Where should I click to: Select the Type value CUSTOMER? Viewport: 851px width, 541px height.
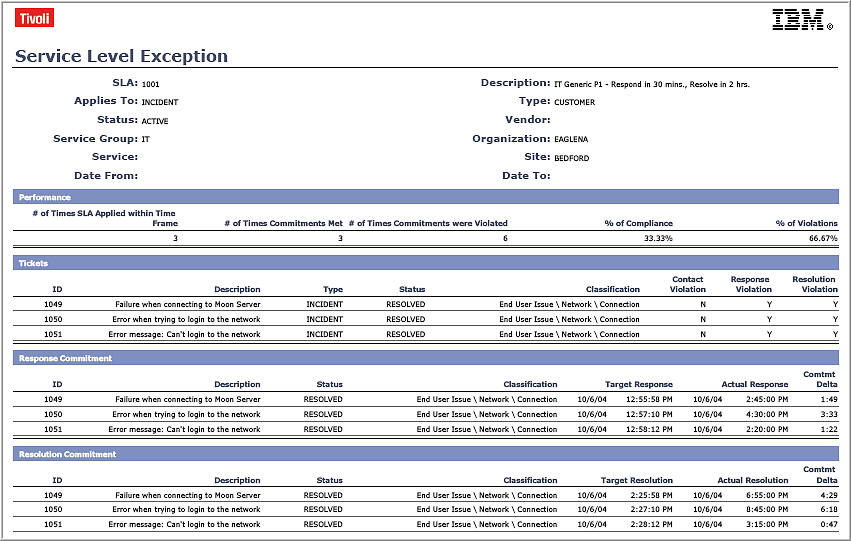coord(574,102)
